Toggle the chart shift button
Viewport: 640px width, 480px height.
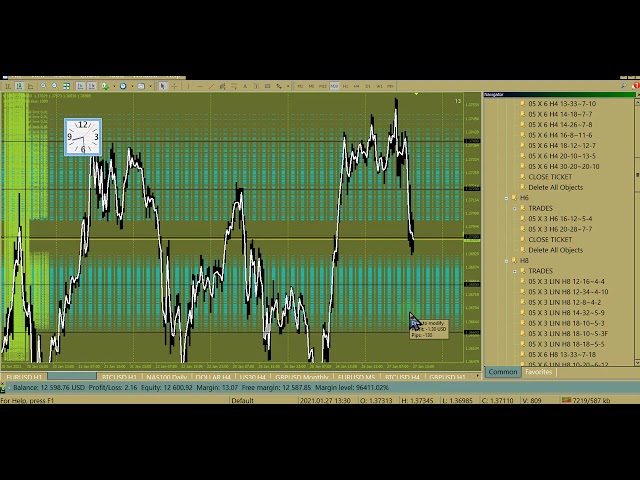pos(91,87)
